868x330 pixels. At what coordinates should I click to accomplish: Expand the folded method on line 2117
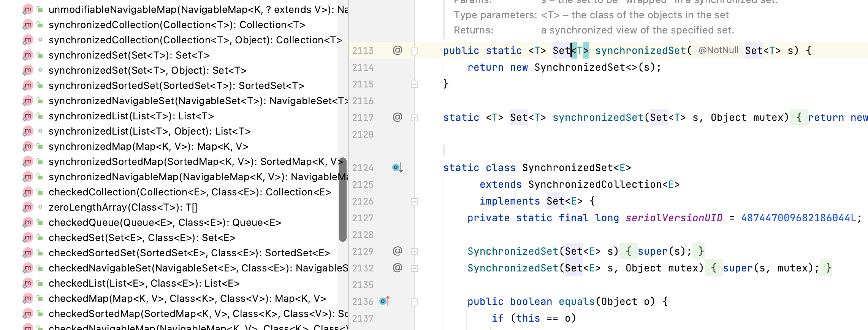[x=414, y=118]
